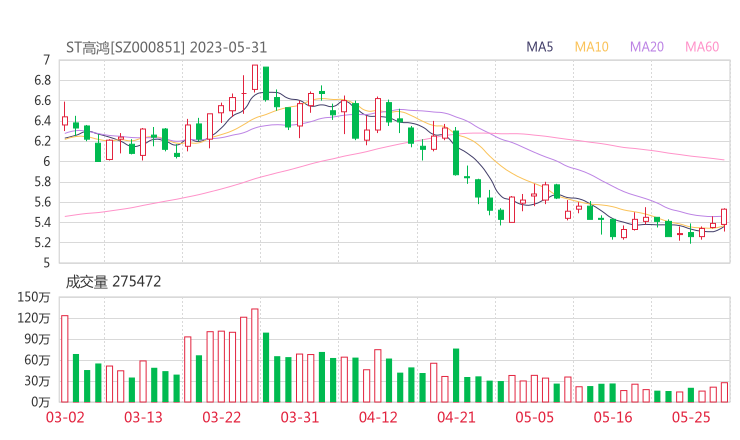Click the price axis value 5.2
This screenshot has height=440, width=740.
(x=42, y=243)
